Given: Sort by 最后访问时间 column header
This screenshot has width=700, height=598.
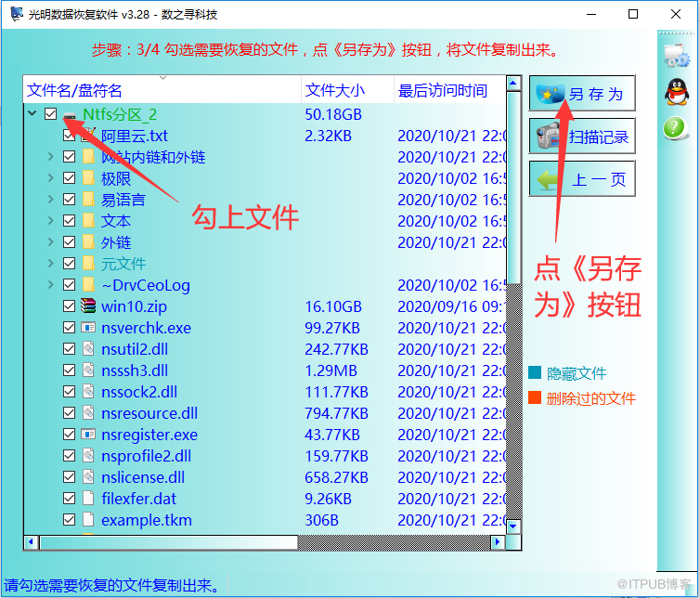Looking at the screenshot, I should tap(450, 90).
